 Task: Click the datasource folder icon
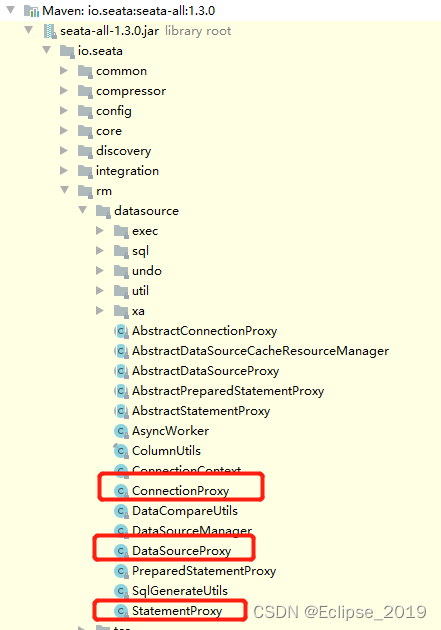click(103, 211)
